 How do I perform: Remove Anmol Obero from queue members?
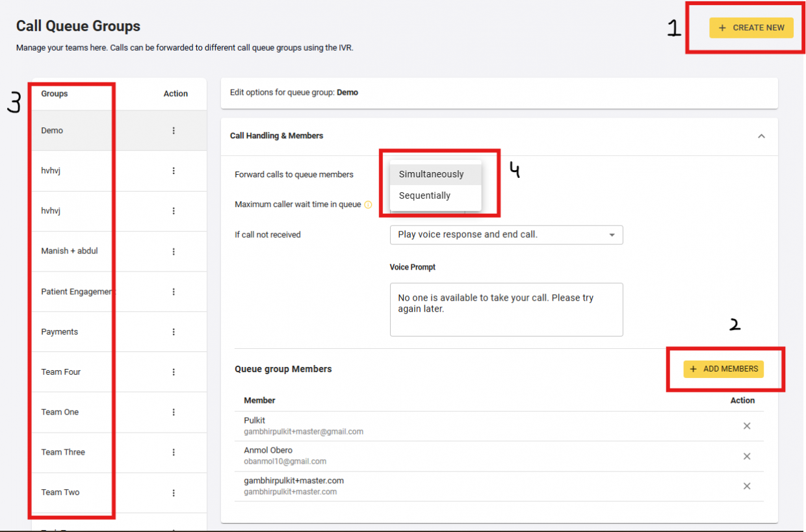pyautogui.click(x=747, y=457)
